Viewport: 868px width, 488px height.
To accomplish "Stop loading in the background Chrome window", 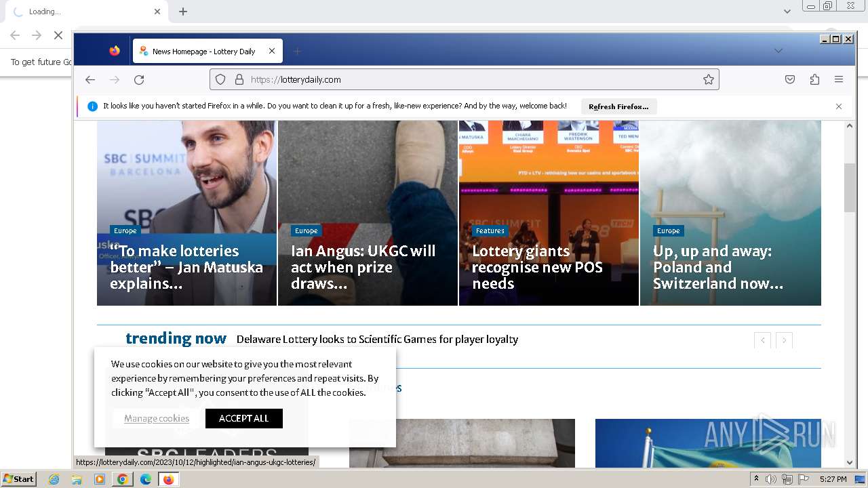I will (58, 35).
